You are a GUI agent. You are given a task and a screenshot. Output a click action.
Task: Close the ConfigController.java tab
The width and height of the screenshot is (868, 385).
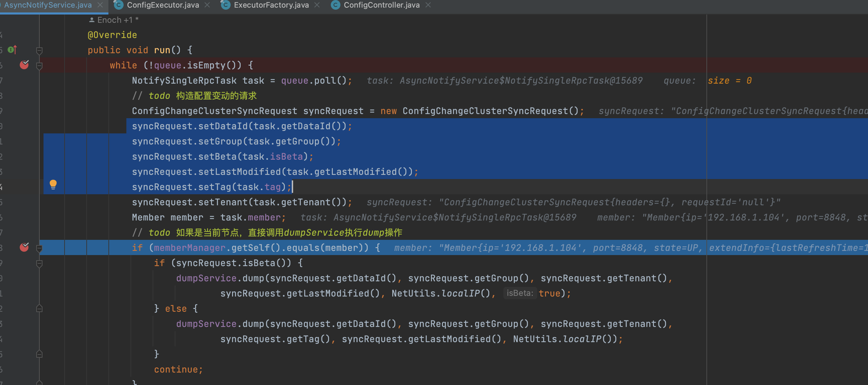coord(428,5)
